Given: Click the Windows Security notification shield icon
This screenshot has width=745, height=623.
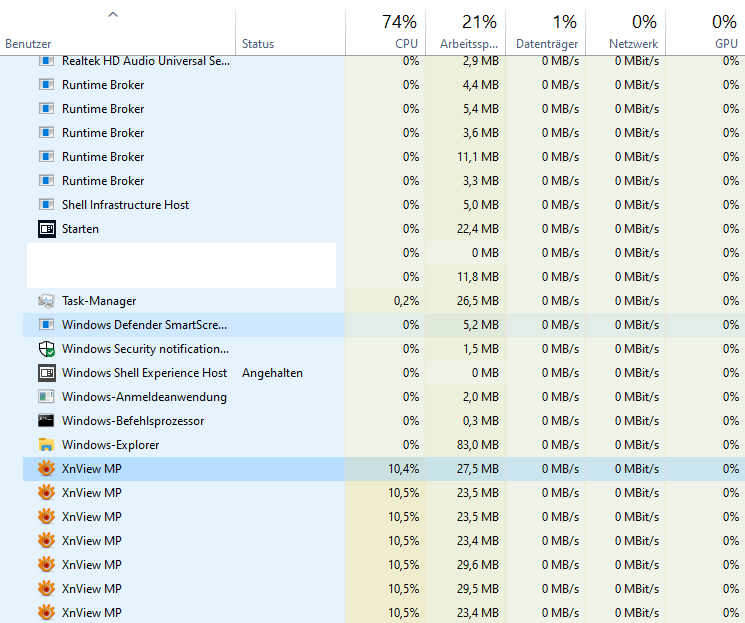Looking at the screenshot, I should (47, 349).
